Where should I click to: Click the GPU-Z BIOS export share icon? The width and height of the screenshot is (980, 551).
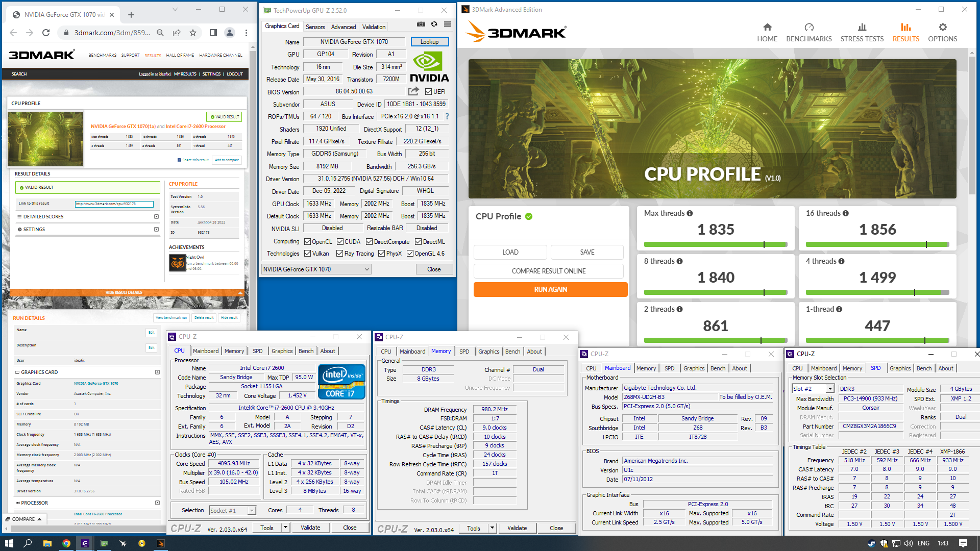coord(413,91)
